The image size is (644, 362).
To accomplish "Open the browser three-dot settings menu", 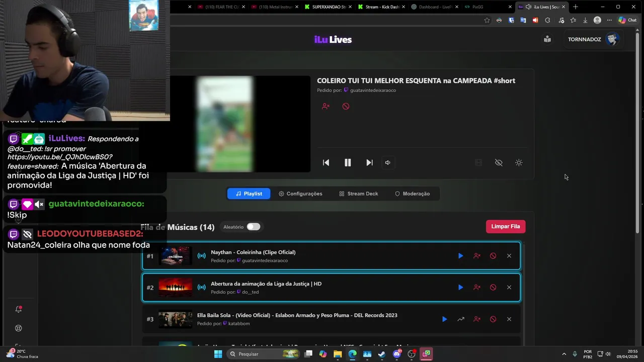I will [x=609, y=20].
